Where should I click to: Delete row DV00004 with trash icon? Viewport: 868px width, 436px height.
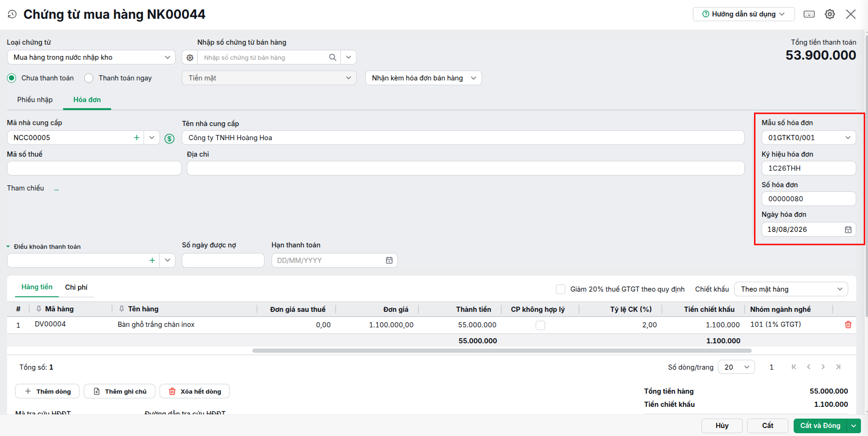click(848, 325)
